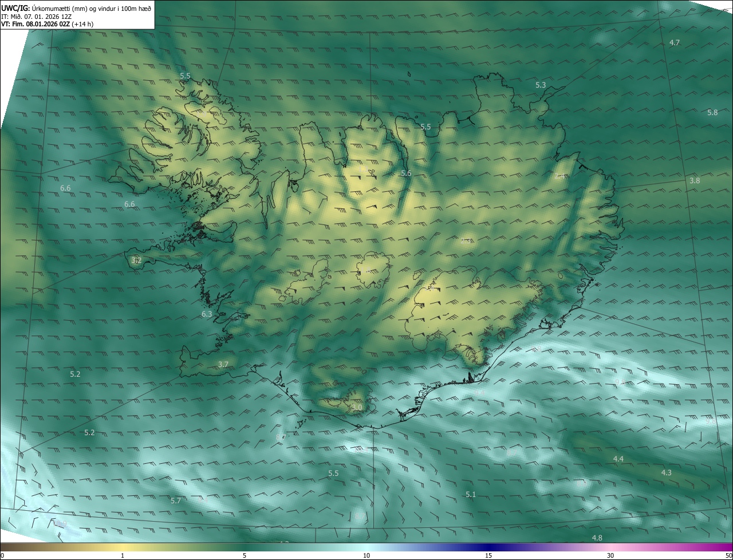Click the map value 4.7
The width and height of the screenshot is (733, 560).
pos(675,43)
